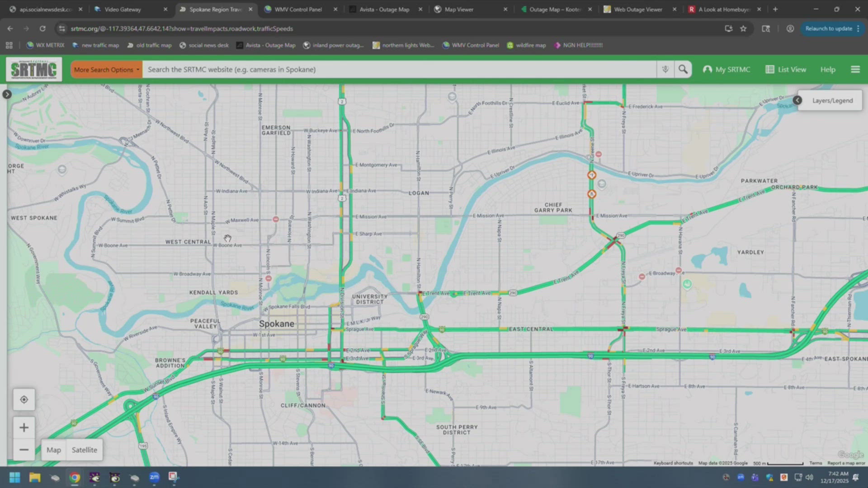Expand the Layers/Legend panel

click(x=829, y=100)
